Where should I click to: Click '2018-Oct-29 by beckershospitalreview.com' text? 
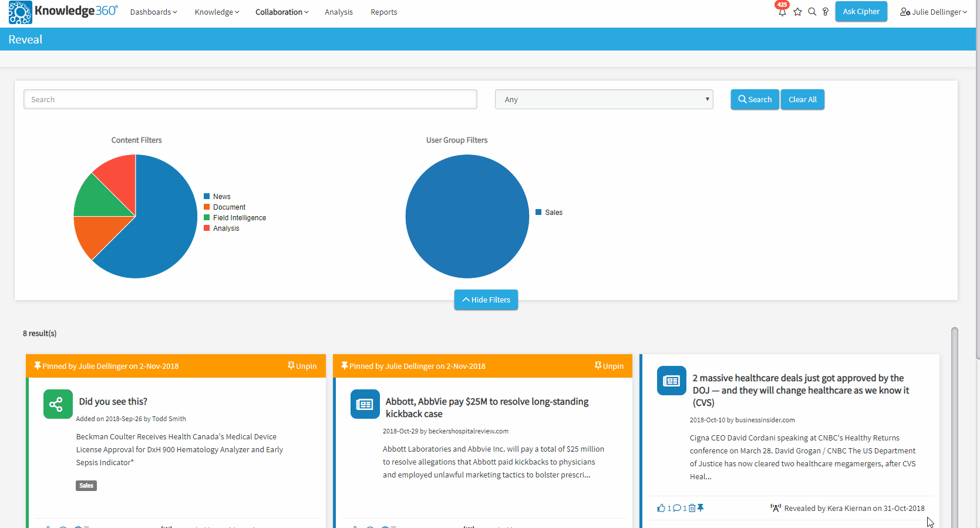(x=446, y=431)
